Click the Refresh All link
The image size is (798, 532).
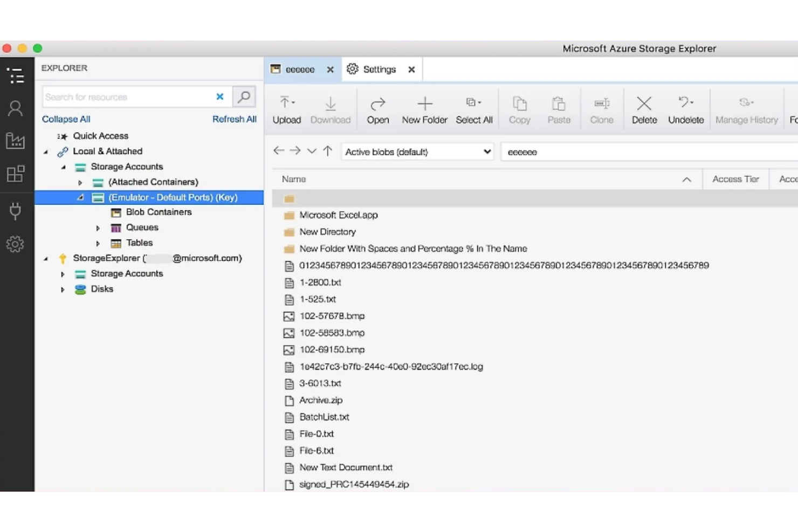234,119
